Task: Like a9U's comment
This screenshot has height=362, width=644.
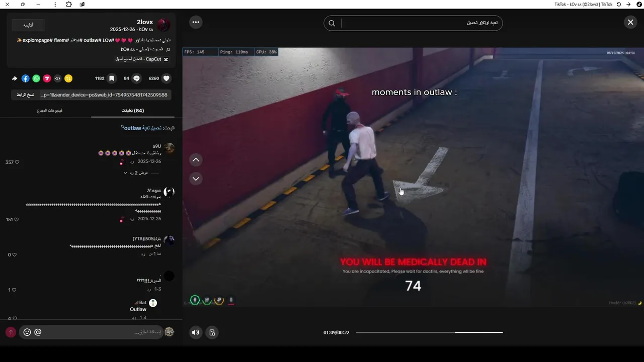Action: pos(17,162)
